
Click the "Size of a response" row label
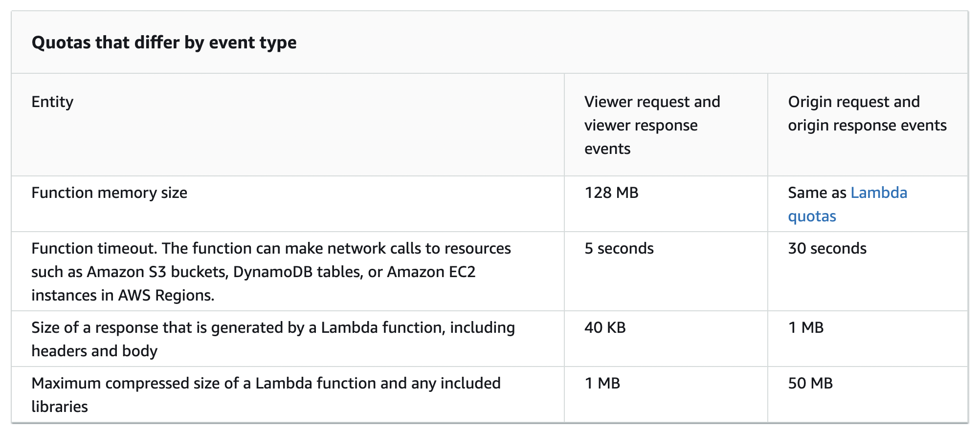tap(273, 328)
